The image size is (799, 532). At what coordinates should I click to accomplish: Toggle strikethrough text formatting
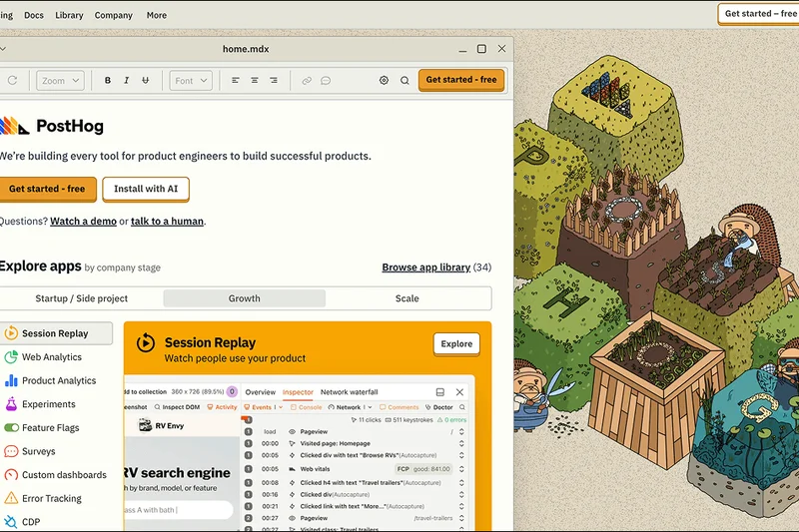(146, 81)
